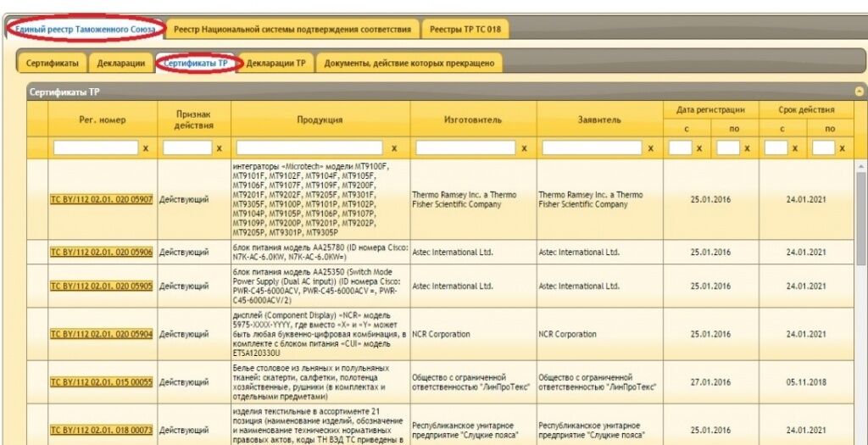This screenshot has width=868, height=445.
Task: Collapse the Сертификаты ТР panel
Action: pyautogui.click(x=860, y=92)
